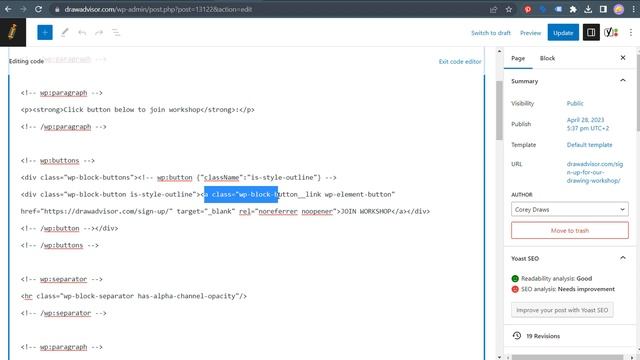Click the Update button
The image size is (640, 360).
[563, 33]
